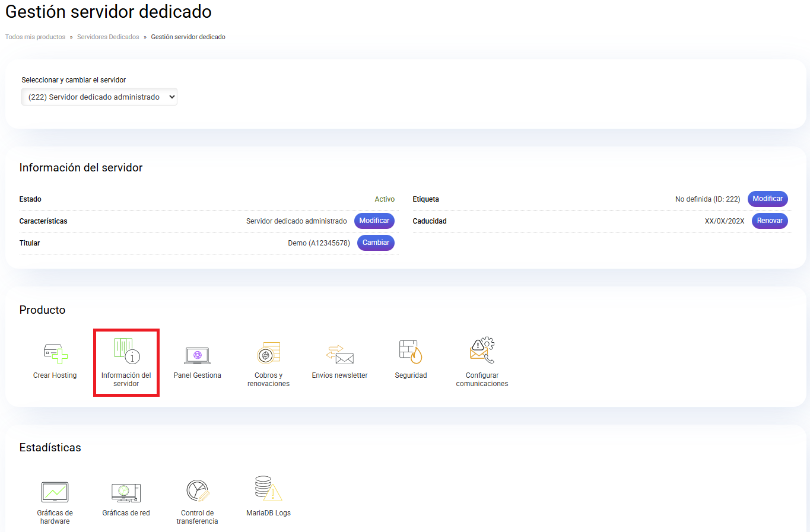810x532 pixels.
Task: Navigate to Servidores Dedicados breadcrumb
Action: 108,37
